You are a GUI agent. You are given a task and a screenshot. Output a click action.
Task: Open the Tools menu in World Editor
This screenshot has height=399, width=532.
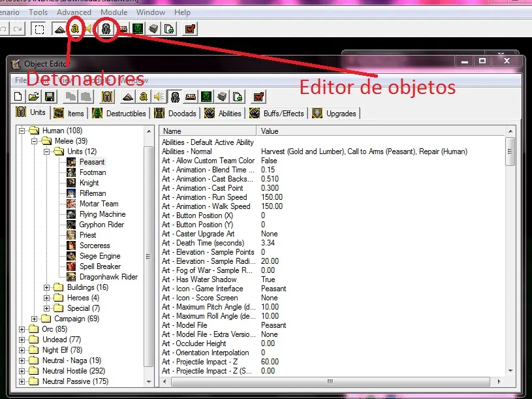click(x=38, y=12)
